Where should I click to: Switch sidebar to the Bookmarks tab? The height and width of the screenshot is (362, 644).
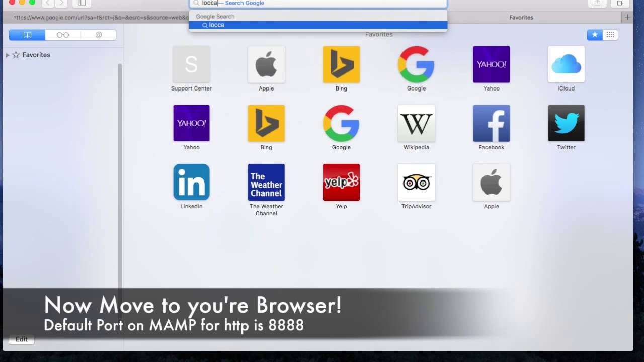(27, 35)
